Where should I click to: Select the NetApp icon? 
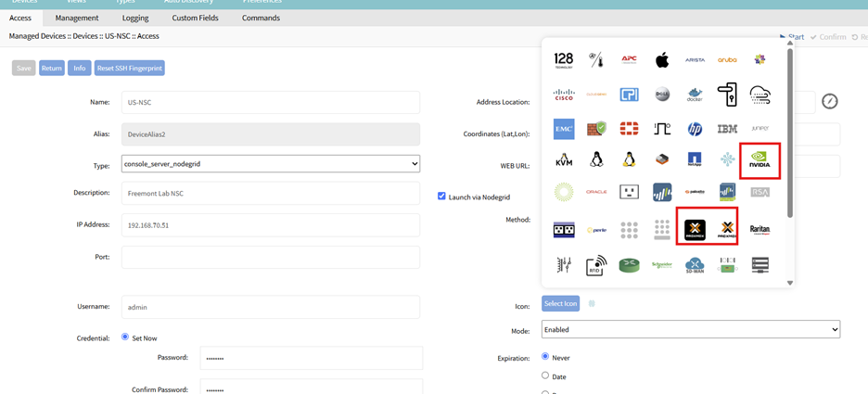click(695, 160)
